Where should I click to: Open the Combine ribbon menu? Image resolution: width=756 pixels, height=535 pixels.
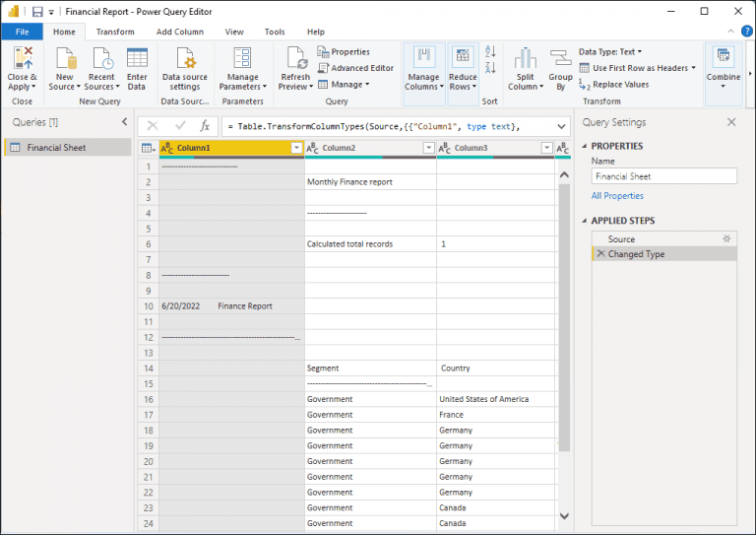pos(724,68)
